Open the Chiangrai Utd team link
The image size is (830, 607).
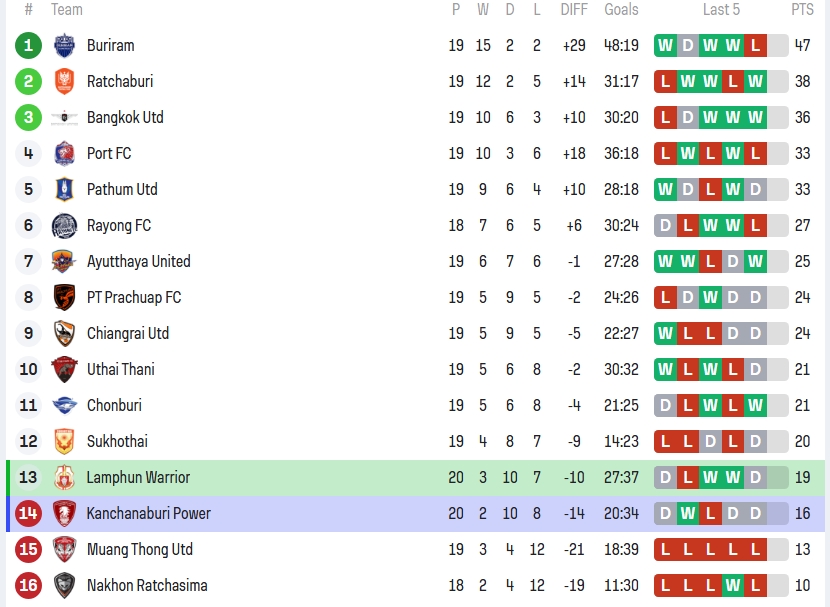pos(127,333)
